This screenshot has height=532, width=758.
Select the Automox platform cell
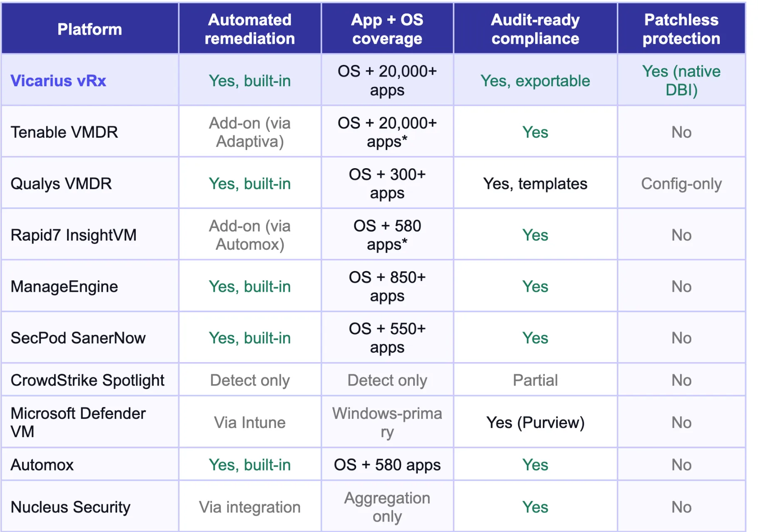tap(42, 465)
